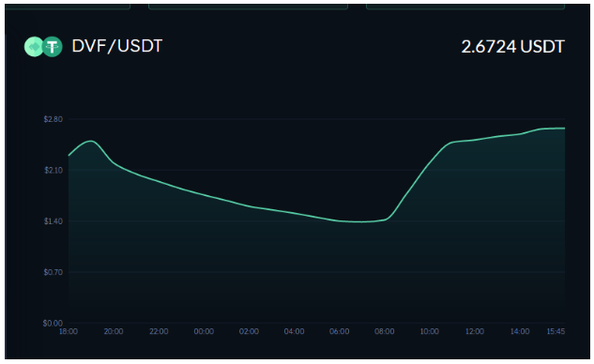Click the Tether USDT token icon
594x364 pixels.
tap(53, 47)
